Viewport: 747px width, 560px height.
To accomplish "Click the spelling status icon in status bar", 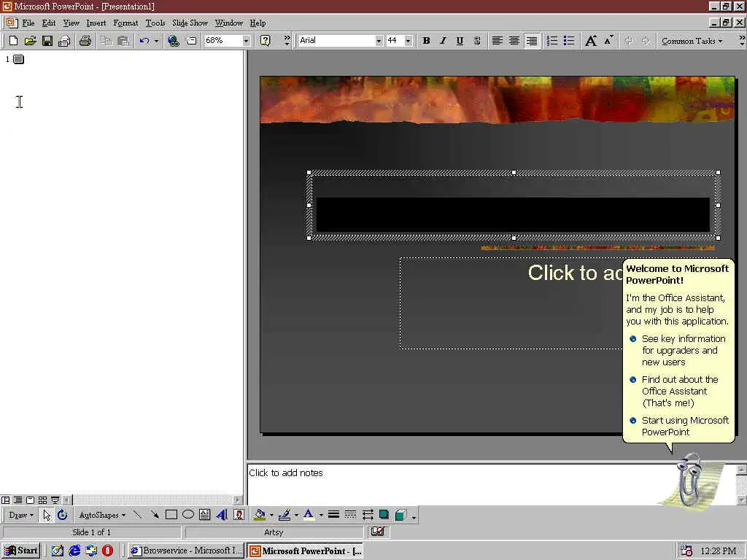I will tap(378, 532).
